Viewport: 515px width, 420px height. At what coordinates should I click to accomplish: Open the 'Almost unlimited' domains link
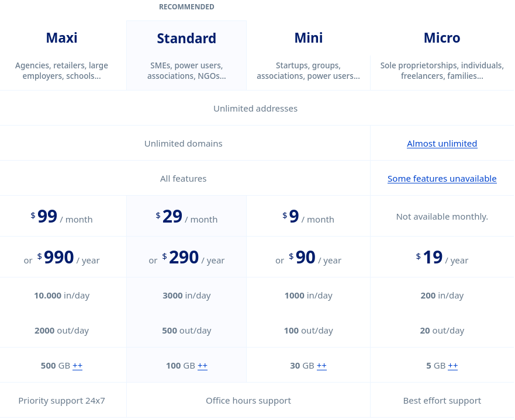[442, 143]
